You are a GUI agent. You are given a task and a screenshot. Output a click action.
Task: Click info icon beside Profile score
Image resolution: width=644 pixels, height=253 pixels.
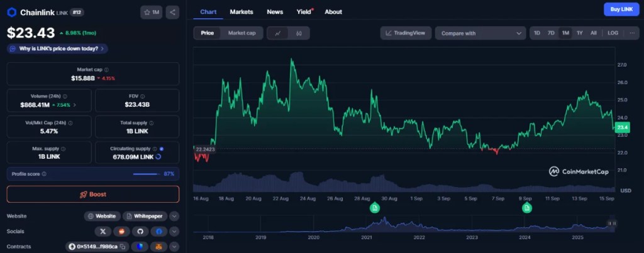45,174
